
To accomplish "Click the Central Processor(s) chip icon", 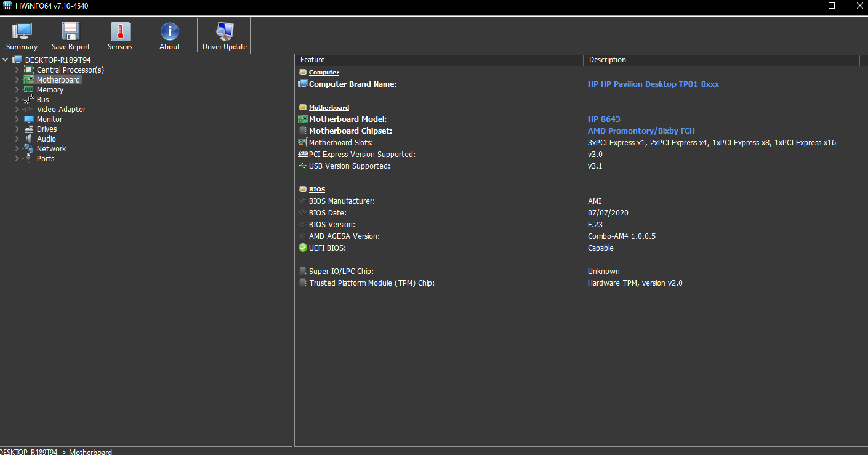I will (29, 70).
